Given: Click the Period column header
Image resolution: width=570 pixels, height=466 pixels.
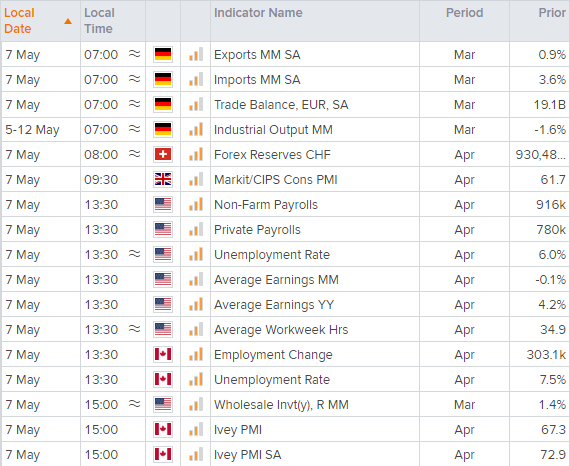Looking at the screenshot, I should tap(465, 13).
